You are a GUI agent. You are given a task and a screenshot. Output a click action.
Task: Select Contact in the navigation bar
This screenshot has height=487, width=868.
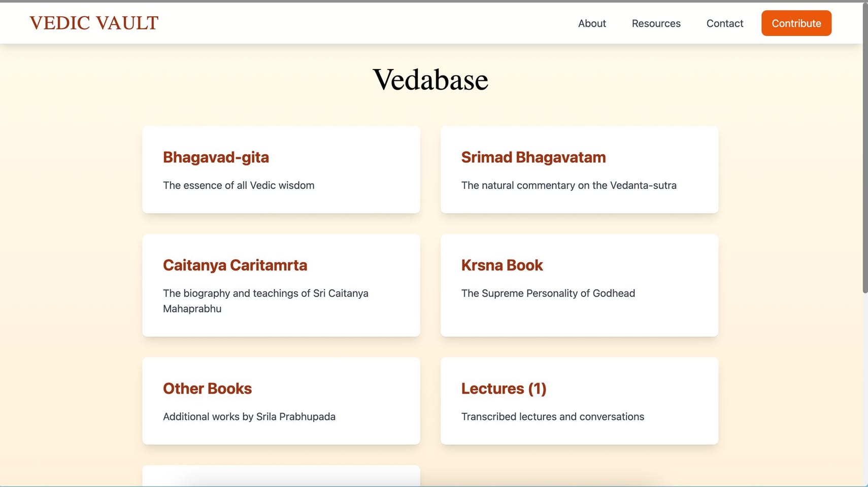coord(724,23)
